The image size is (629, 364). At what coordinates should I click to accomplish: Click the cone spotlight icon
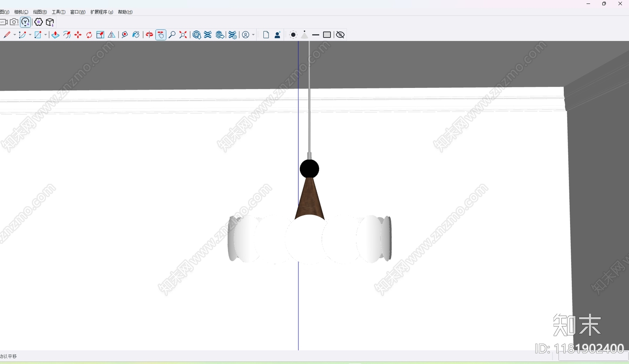pyautogui.click(x=305, y=35)
